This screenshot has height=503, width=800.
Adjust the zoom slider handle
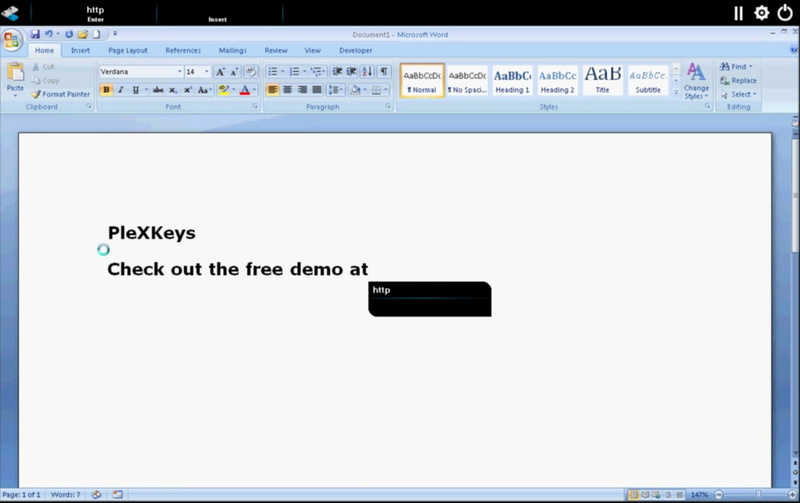pos(758,494)
